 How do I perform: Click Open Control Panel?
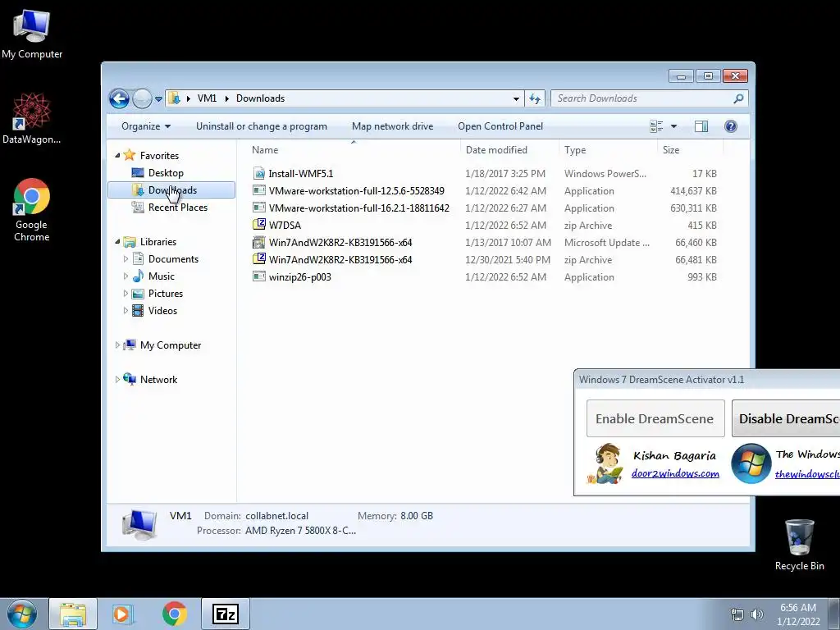pyautogui.click(x=500, y=126)
